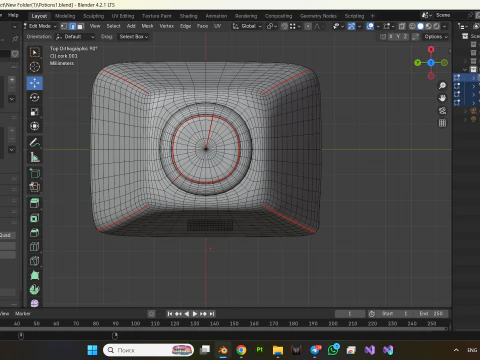Switch to the UV Editing workspace tab
This screenshot has width=480, height=360.
coord(123,16)
